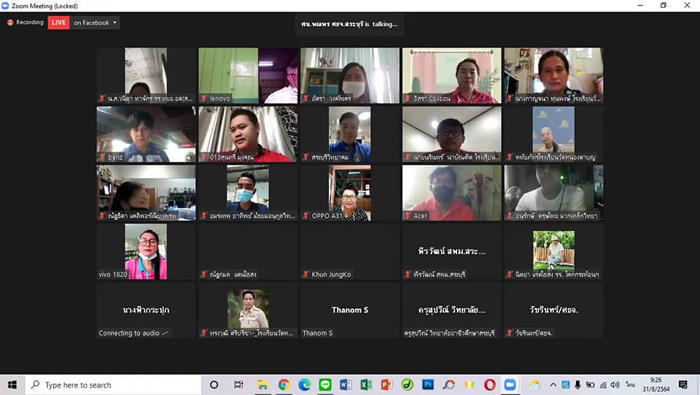Show hidden system tray icons
The width and height of the screenshot is (700, 395).
553,385
